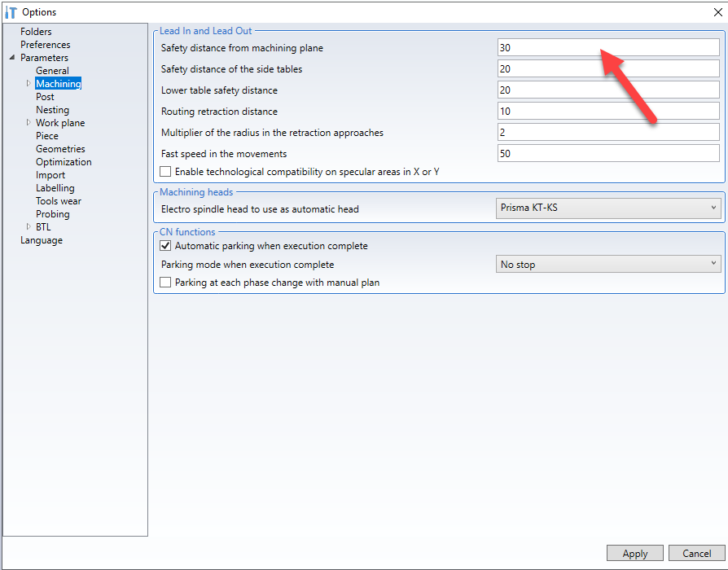This screenshot has width=728, height=570.
Task: Expand the BTL node arrow
Action: [29, 226]
